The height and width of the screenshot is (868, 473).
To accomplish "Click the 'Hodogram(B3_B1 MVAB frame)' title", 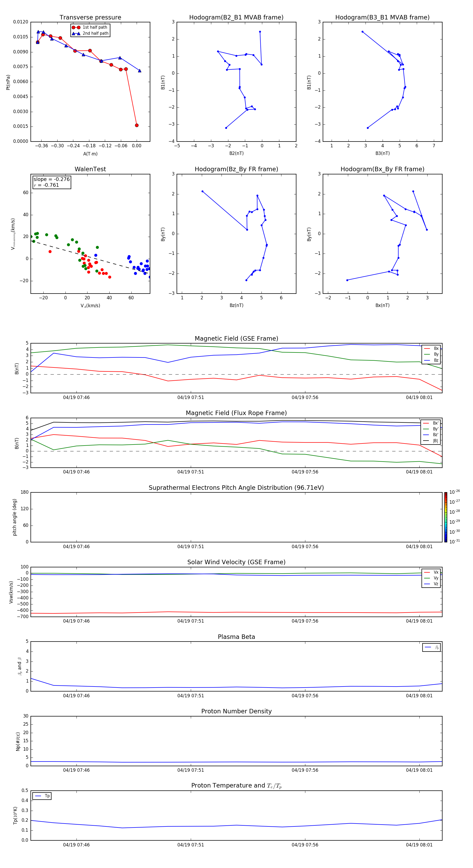I will [x=382, y=18].
